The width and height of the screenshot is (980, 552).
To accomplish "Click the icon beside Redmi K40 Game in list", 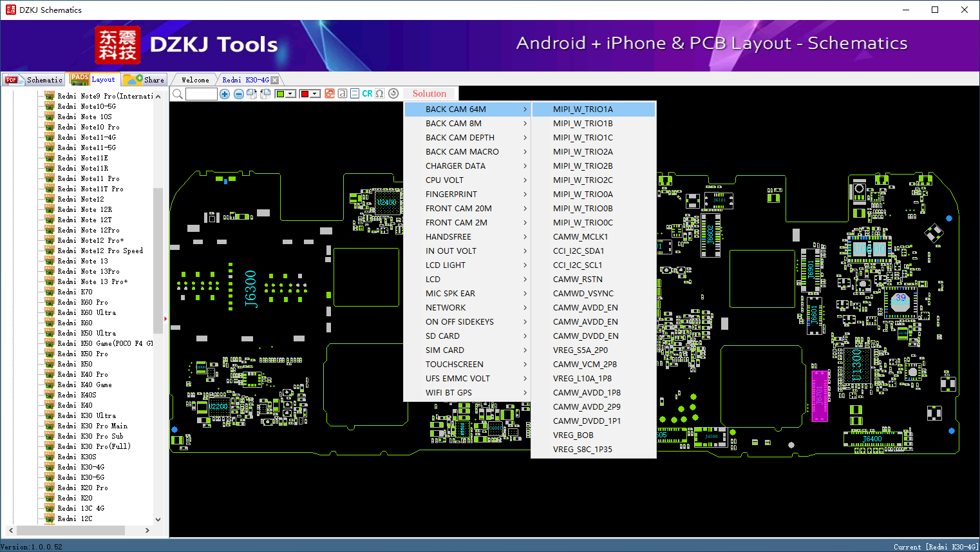I will point(50,385).
